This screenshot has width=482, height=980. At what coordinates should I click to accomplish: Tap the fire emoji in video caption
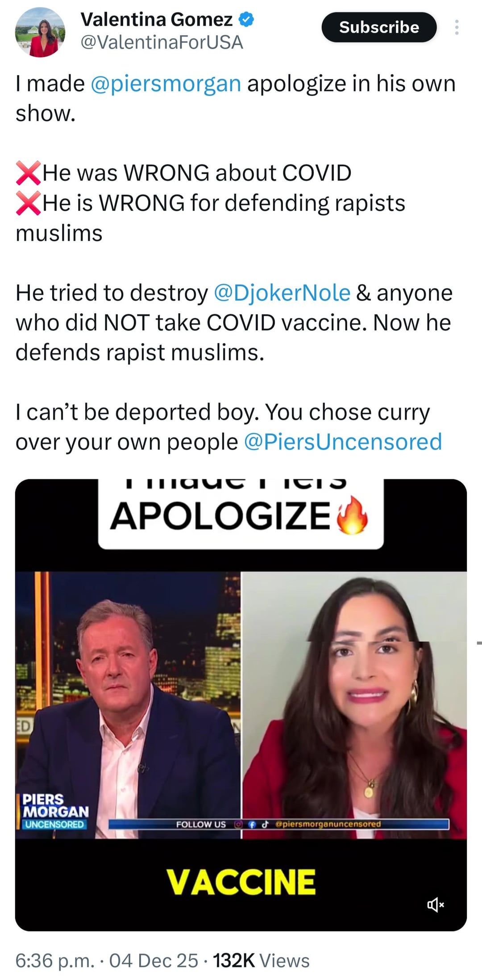[353, 515]
